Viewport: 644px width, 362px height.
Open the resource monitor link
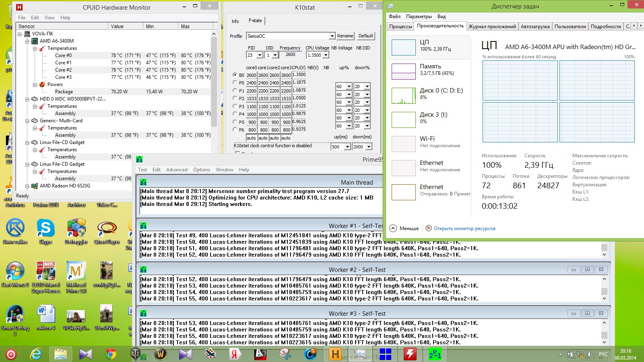464,228
